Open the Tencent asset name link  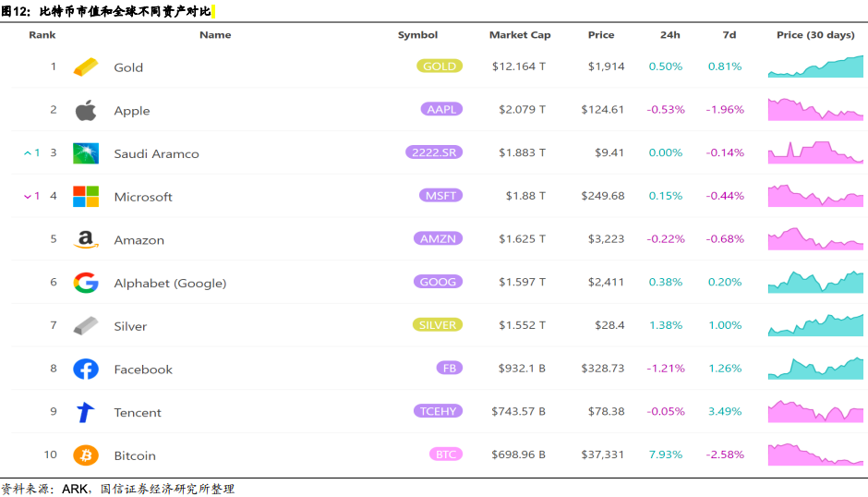pyautogui.click(x=138, y=413)
